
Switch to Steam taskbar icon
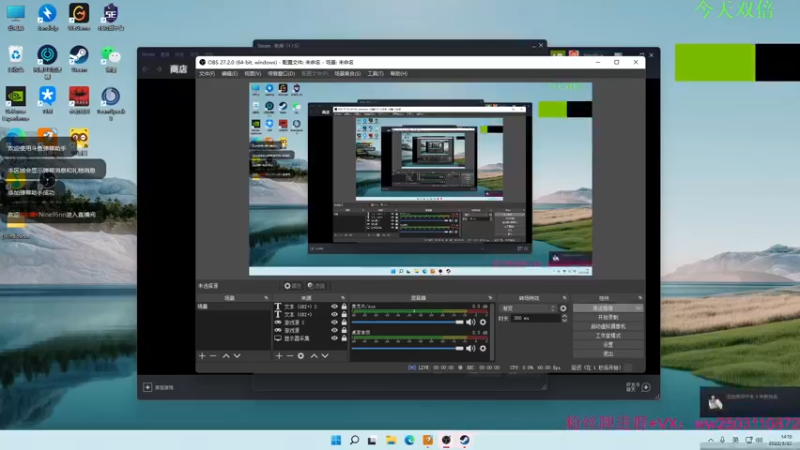464,440
